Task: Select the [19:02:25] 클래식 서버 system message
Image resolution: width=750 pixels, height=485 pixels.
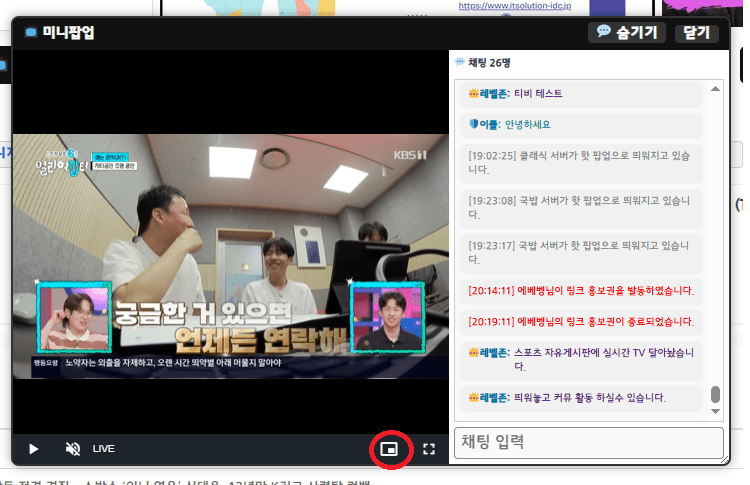Action: pos(582,163)
